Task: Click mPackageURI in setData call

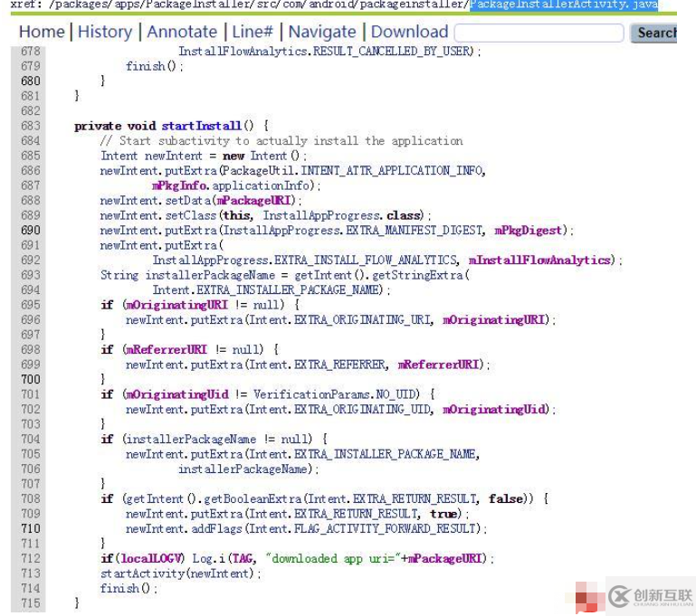Action: click(253, 201)
